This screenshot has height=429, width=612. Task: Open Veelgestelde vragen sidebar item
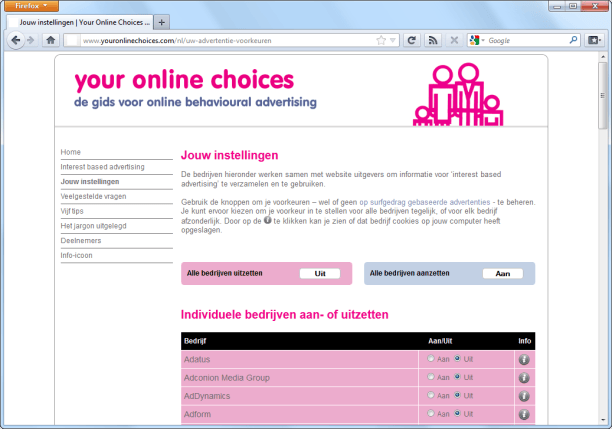click(93, 196)
